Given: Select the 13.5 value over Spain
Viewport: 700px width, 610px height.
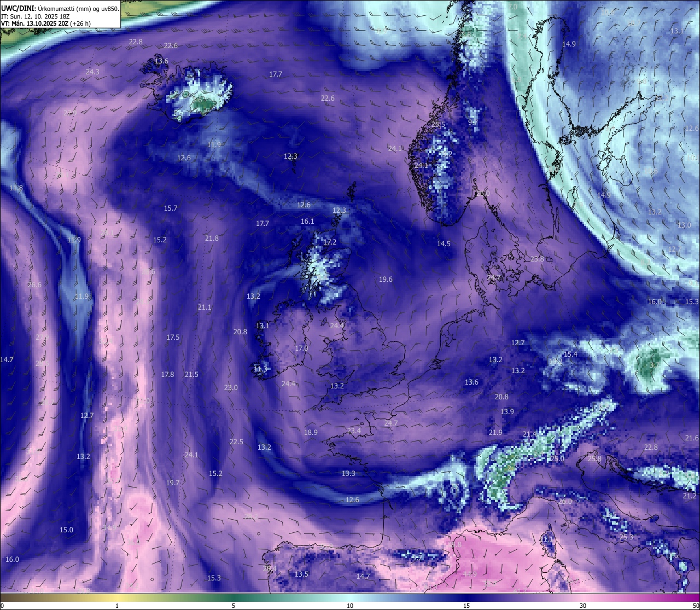Looking at the screenshot, I should (301, 574).
